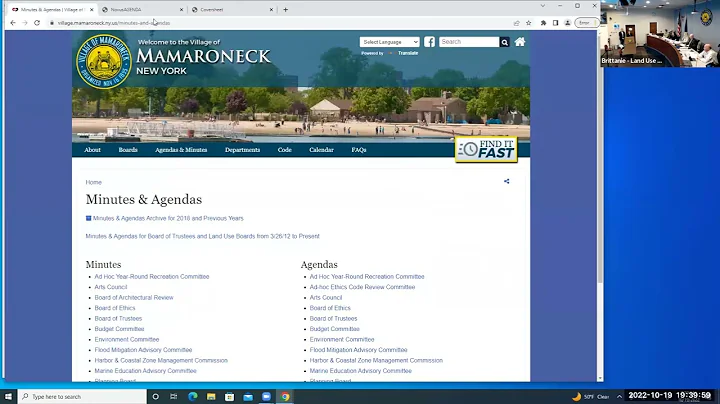
Task: Open the share icon near breadcrumb
Action: 506,181
